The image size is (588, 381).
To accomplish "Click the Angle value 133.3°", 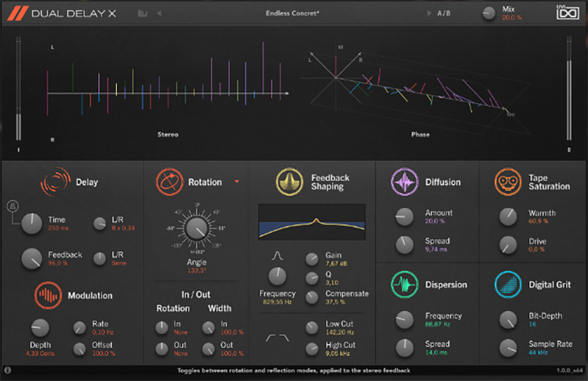I will (x=197, y=270).
